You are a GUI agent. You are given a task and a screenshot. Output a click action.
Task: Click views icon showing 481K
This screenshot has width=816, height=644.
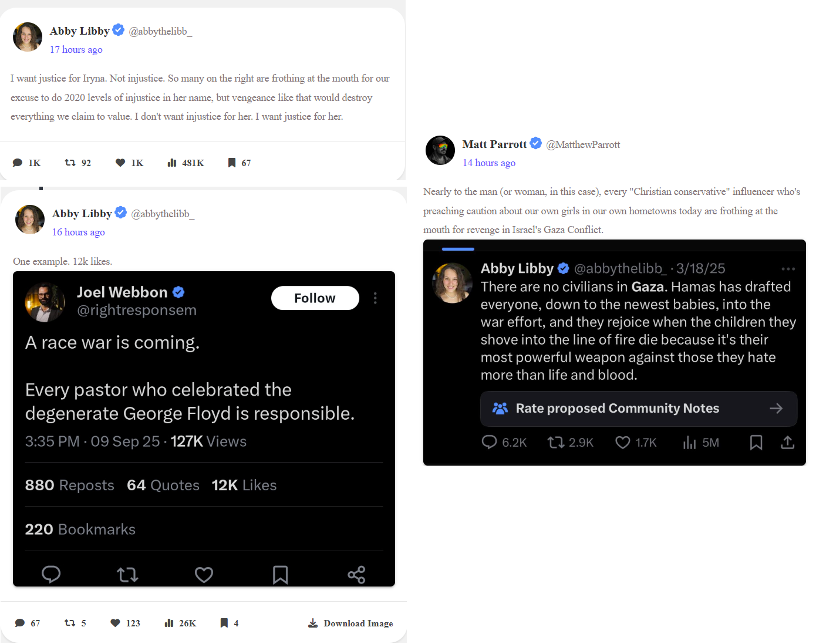172,163
